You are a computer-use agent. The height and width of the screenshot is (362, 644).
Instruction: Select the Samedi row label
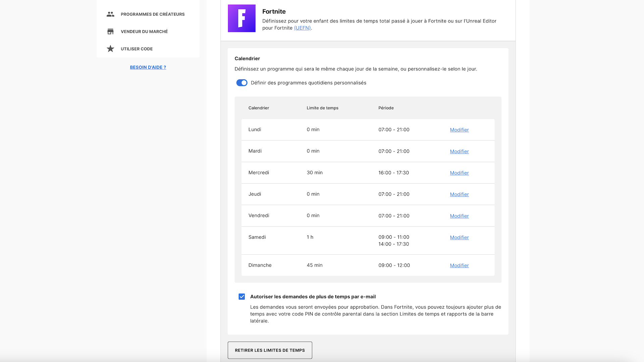(257, 237)
